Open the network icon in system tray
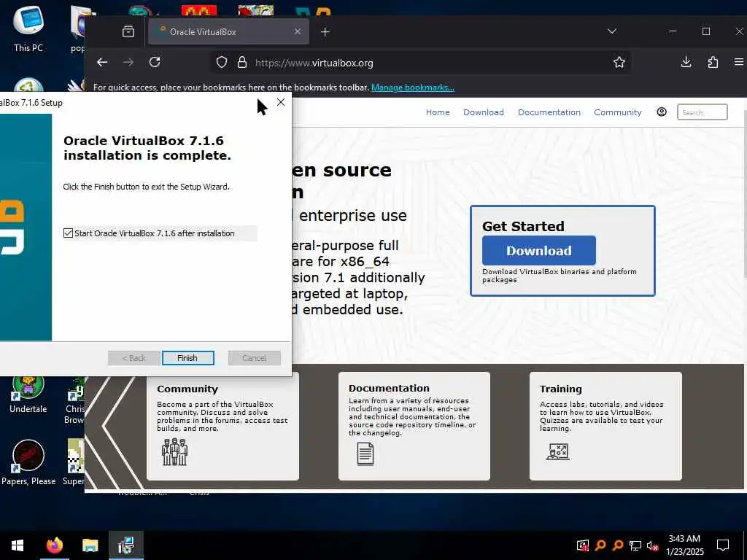 [x=635, y=545]
